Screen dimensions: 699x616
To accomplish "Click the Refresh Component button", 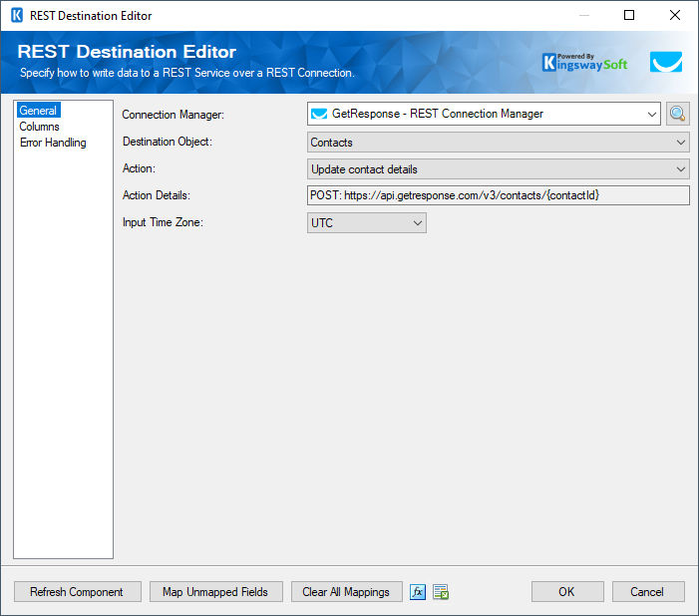I will [78, 592].
